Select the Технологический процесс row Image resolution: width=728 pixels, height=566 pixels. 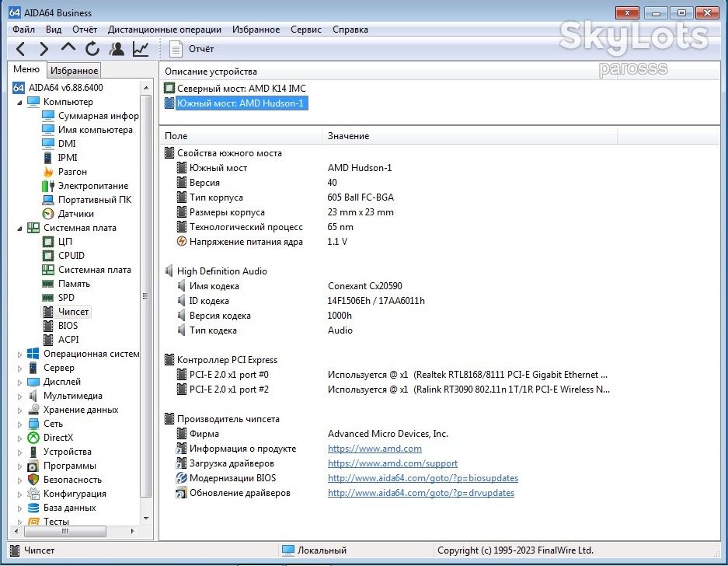coord(265,227)
